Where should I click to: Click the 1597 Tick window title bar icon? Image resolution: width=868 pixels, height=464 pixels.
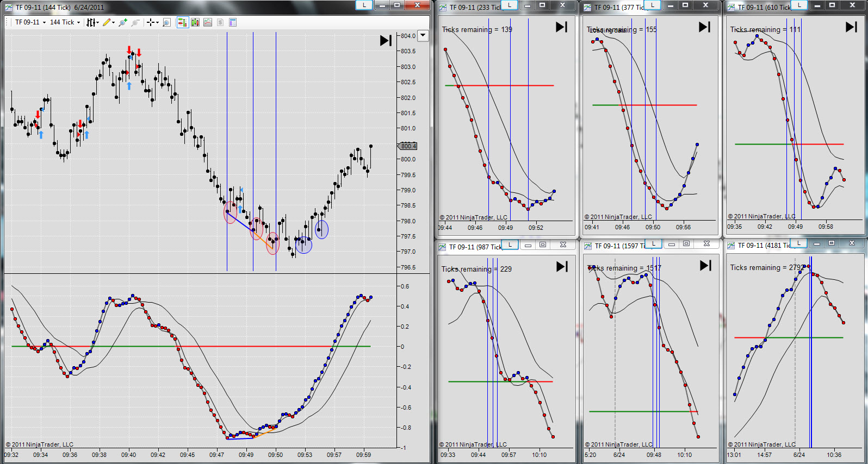pyautogui.click(x=588, y=246)
